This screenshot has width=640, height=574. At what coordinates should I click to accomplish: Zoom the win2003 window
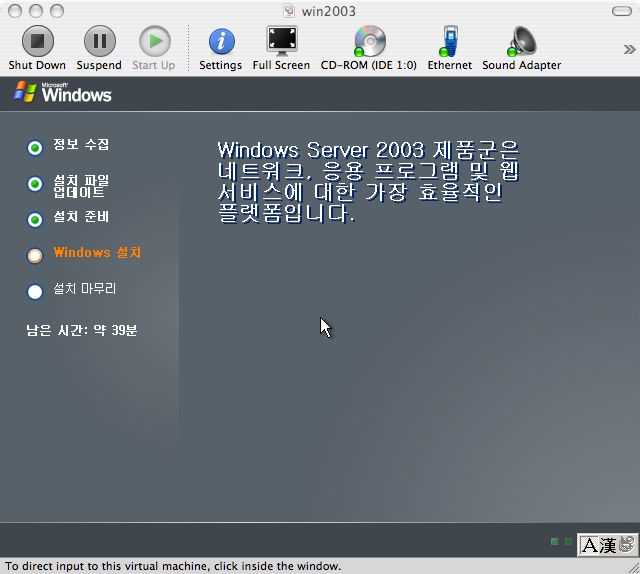coord(57,11)
